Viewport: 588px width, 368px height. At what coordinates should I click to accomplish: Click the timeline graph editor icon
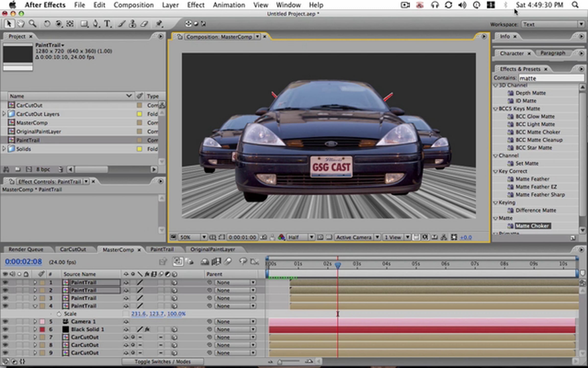tap(255, 262)
